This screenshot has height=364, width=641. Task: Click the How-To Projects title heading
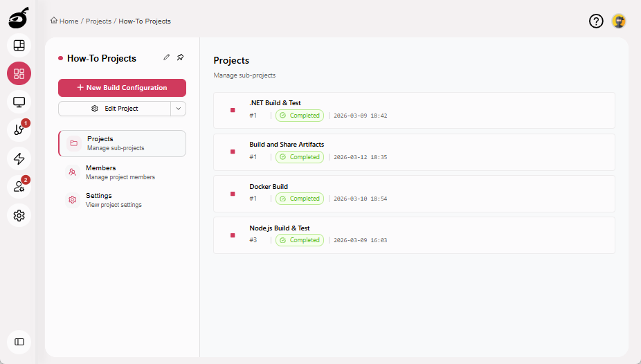[101, 58]
